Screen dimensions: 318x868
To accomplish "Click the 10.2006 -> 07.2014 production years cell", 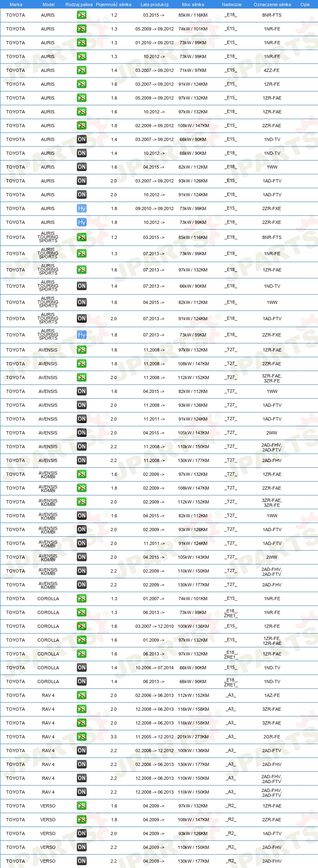I will tap(155, 668).
